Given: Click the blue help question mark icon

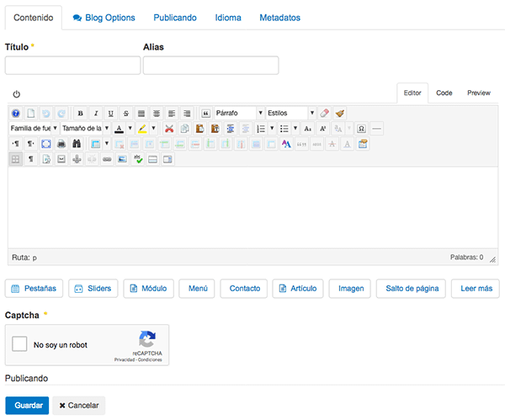Looking at the screenshot, I should coord(16,113).
